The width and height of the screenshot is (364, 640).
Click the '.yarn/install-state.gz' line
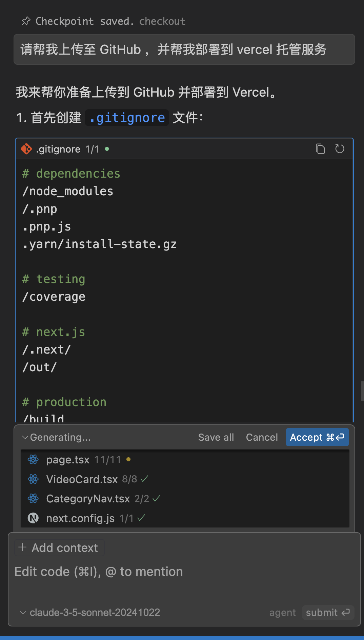99,244
